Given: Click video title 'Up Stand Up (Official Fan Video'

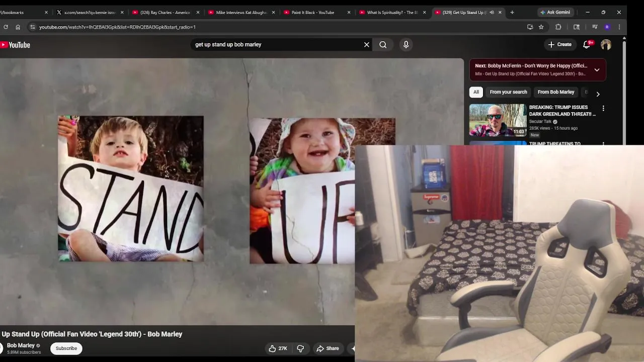Looking at the screenshot, I should 92,334.
